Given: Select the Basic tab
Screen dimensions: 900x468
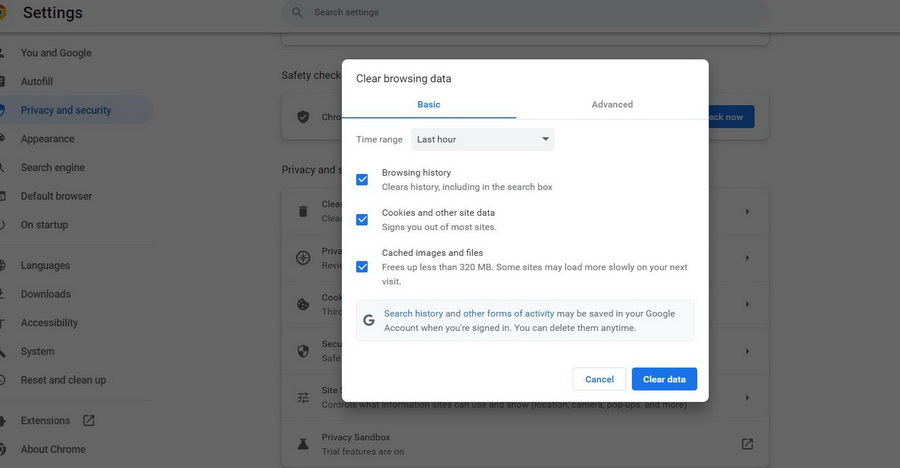Looking at the screenshot, I should click(x=428, y=104).
